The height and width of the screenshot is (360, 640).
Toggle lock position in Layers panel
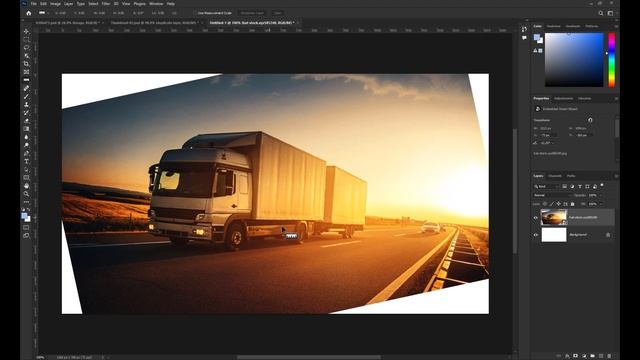[x=558, y=204]
